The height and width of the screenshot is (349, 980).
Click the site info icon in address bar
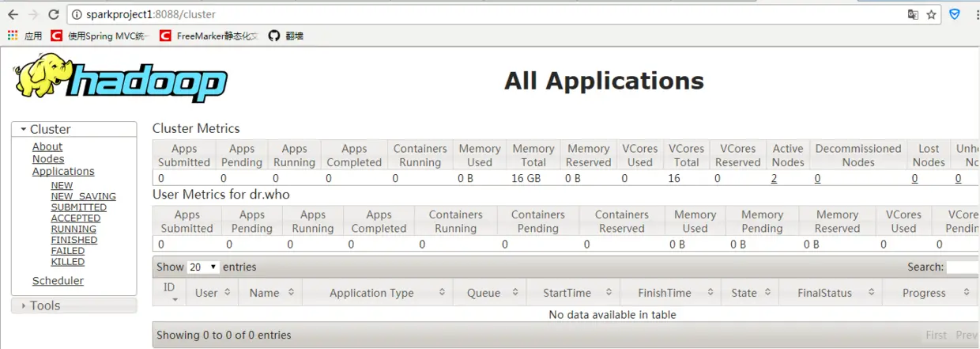[x=76, y=14]
